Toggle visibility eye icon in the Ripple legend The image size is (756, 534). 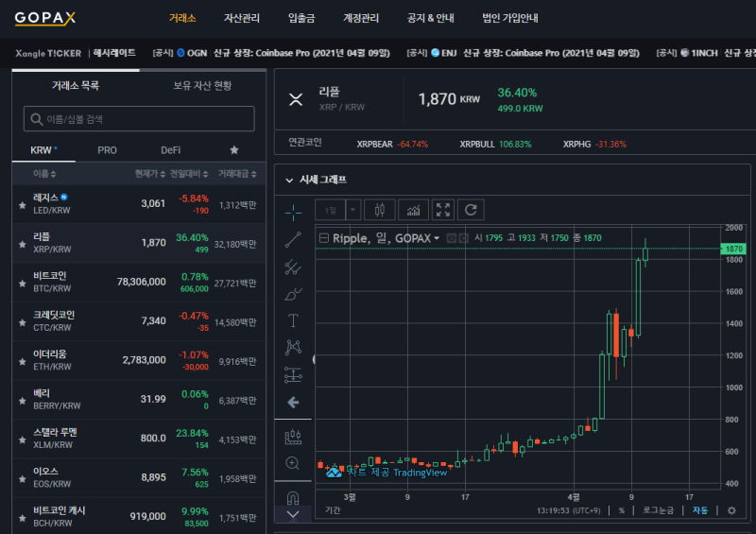[452, 238]
